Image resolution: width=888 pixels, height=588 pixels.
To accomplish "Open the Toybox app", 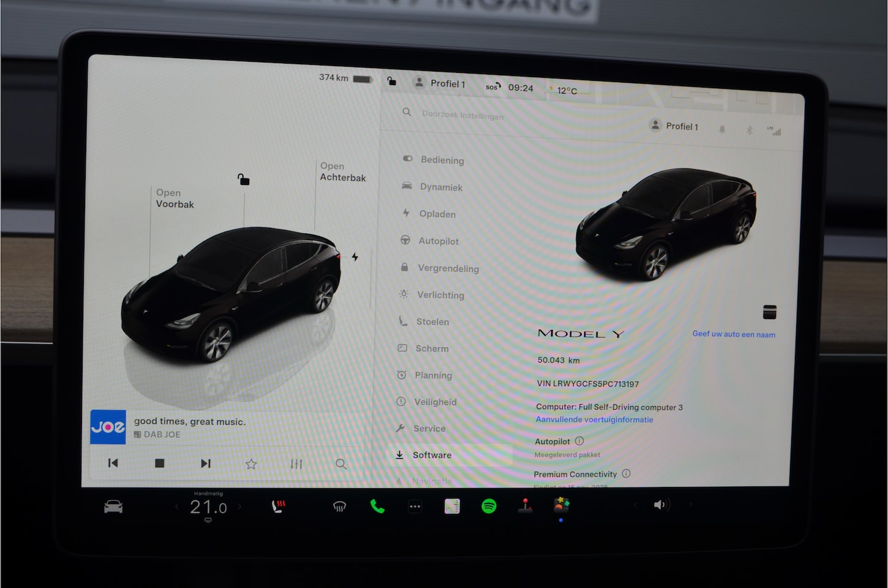I will coord(561,505).
